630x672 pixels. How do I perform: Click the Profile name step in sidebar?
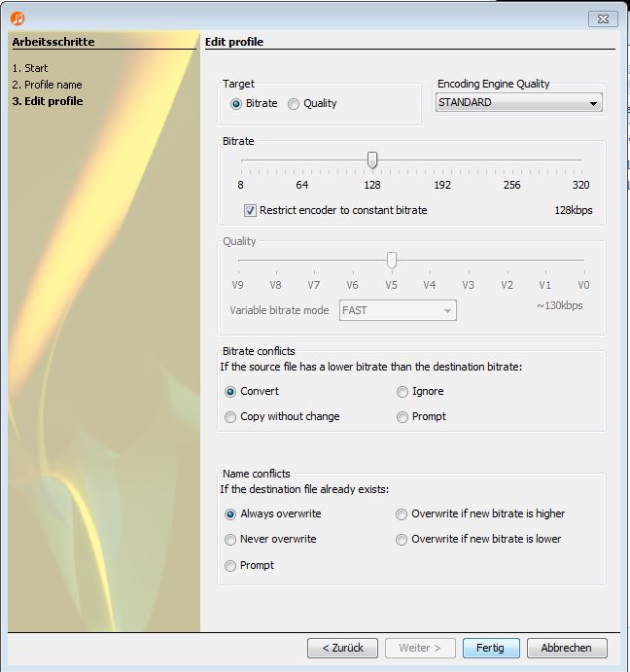(x=52, y=85)
